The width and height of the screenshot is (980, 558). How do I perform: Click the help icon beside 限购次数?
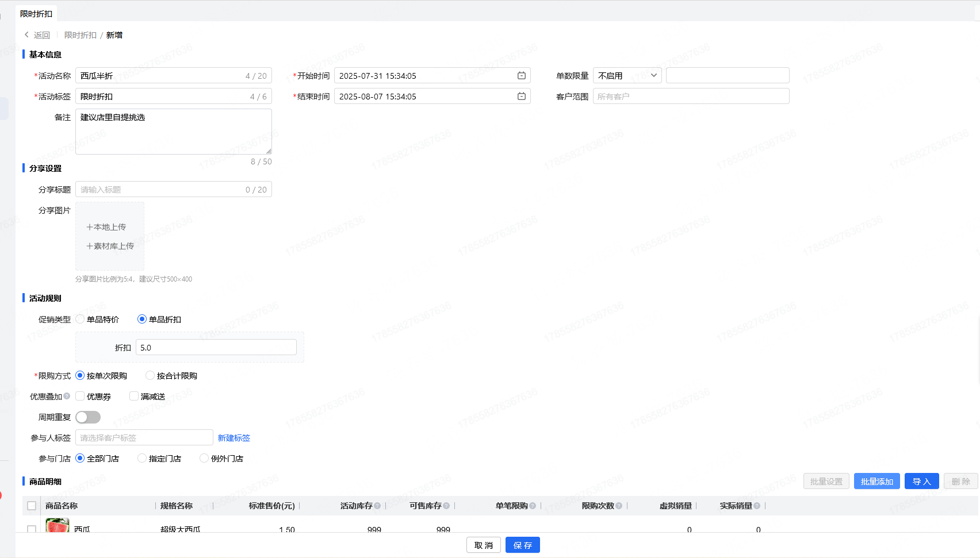pos(619,506)
